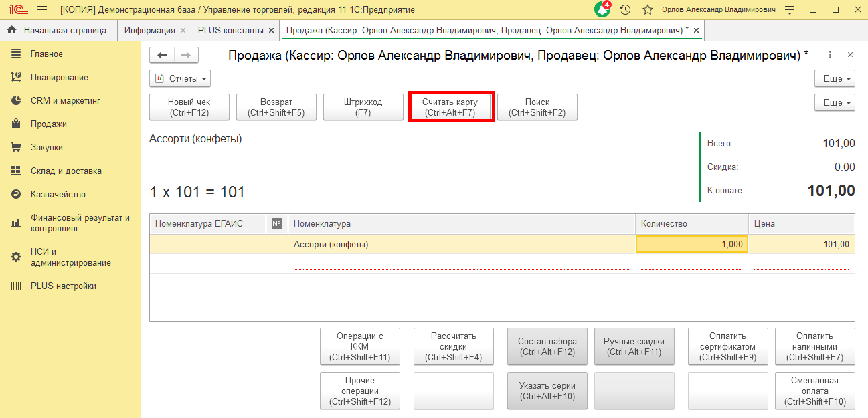Open PLUS настройки barcode section

(63, 286)
